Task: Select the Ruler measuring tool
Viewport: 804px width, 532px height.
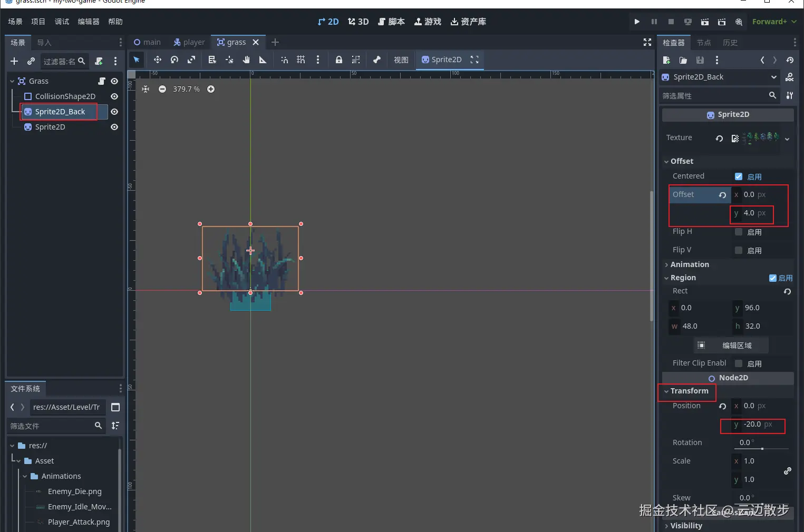Action: 263,60
